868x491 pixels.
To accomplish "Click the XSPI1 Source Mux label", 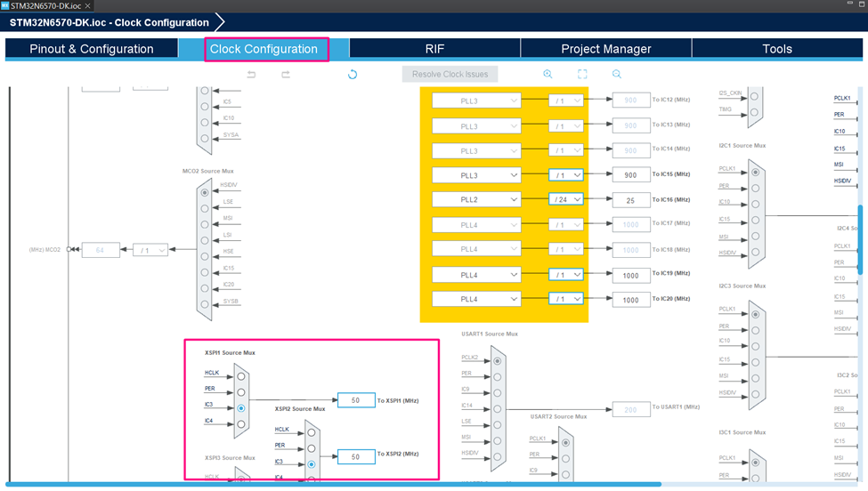I will 230,353.
